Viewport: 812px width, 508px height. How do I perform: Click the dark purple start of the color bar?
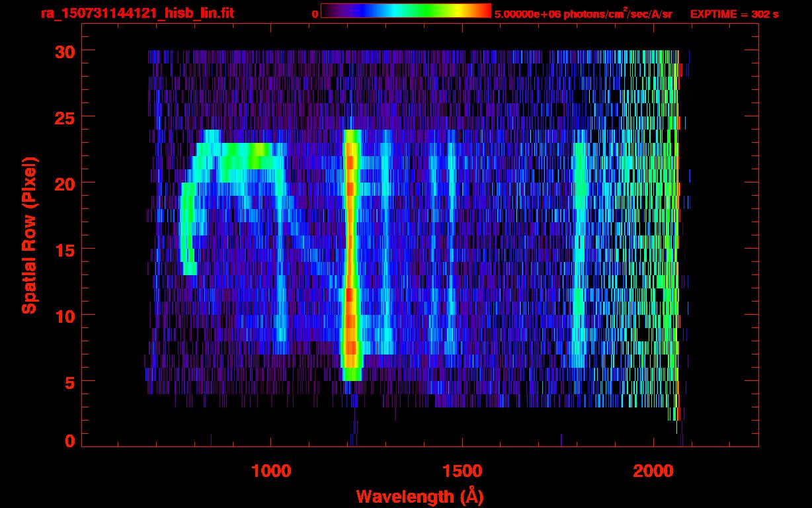329,11
